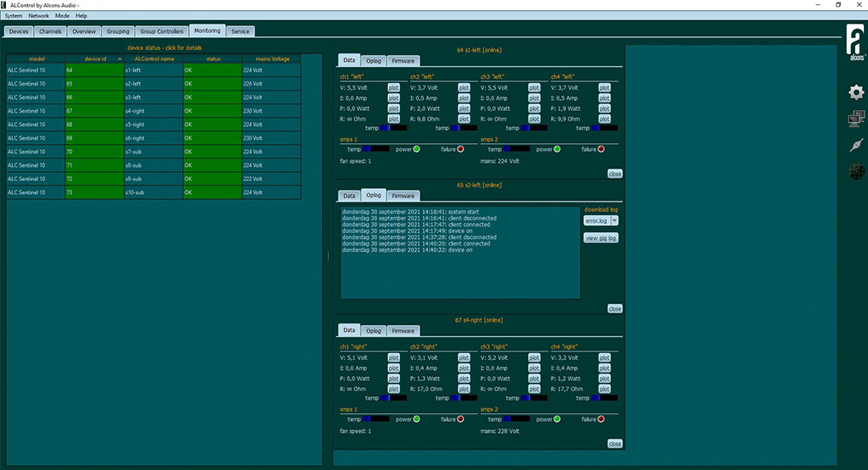Open the Mode menu
This screenshot has width=868, height=470.
point(62,15)
